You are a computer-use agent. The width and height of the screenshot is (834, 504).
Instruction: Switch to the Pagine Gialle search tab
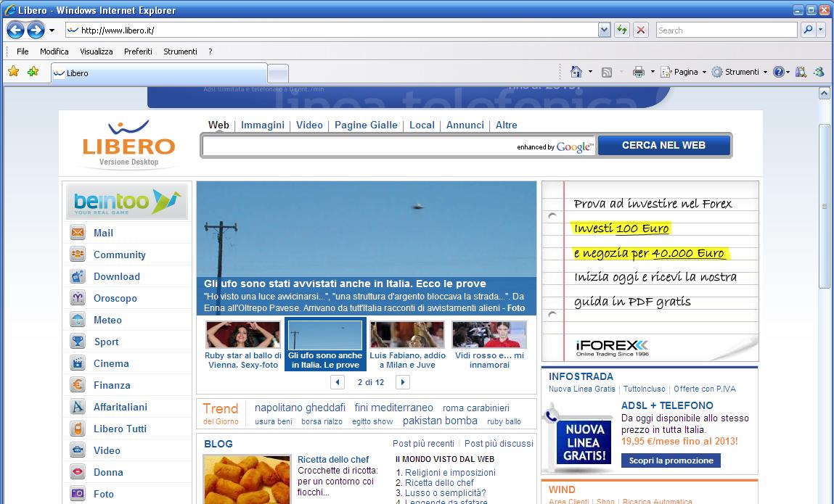[x=366, y=125]
